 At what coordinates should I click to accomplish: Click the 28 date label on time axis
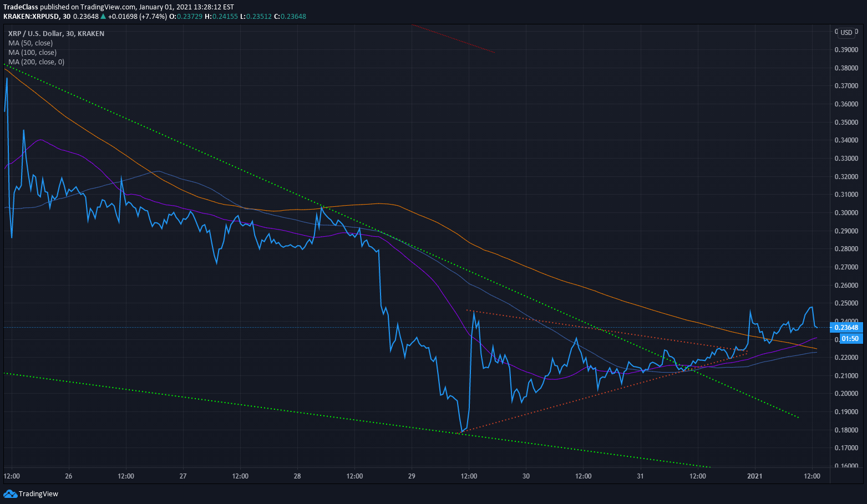(297, 476)
